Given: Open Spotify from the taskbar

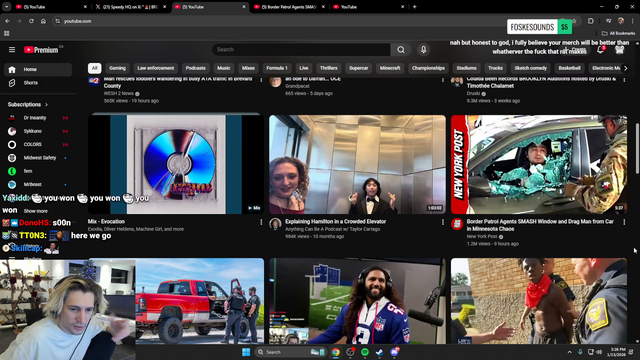Looking at the screenshot, I should [364, 352].
